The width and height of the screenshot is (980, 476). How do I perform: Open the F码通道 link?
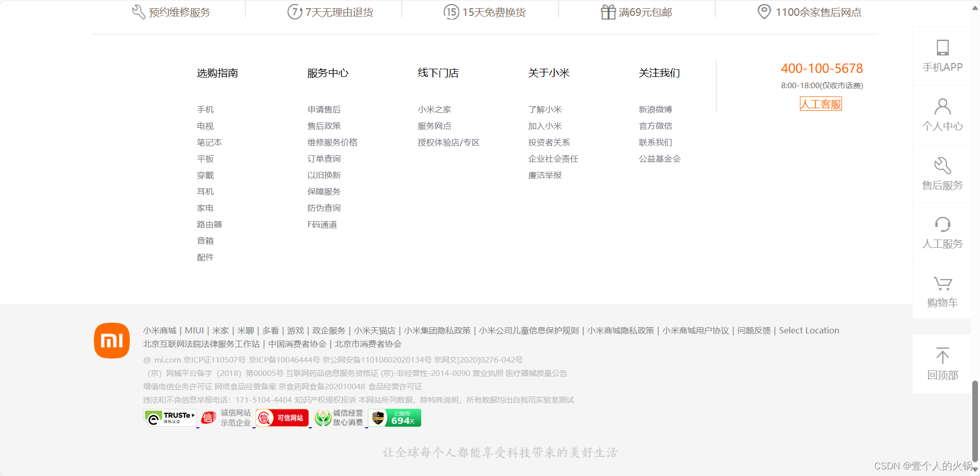tap(322, 224)
